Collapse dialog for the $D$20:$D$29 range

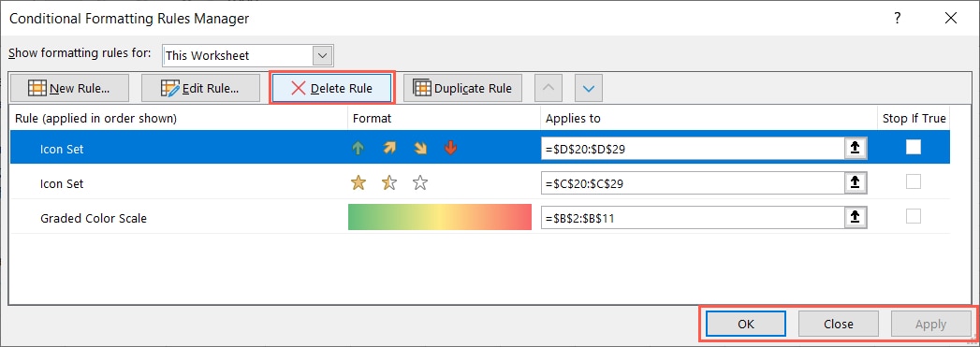(x=856, y=149)
